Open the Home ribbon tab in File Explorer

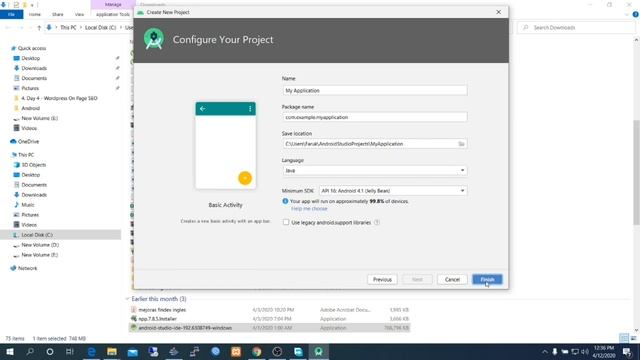pyautogui.click(x=35, y=14)
